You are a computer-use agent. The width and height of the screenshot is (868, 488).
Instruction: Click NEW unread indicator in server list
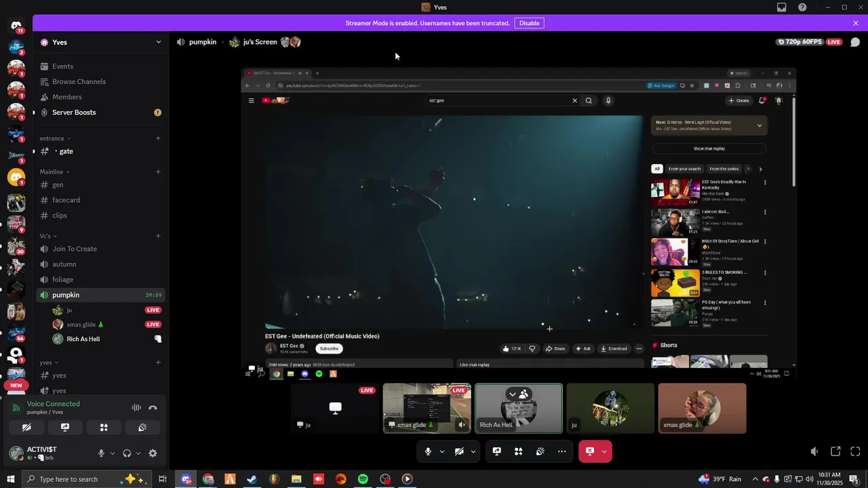[16, 385]
